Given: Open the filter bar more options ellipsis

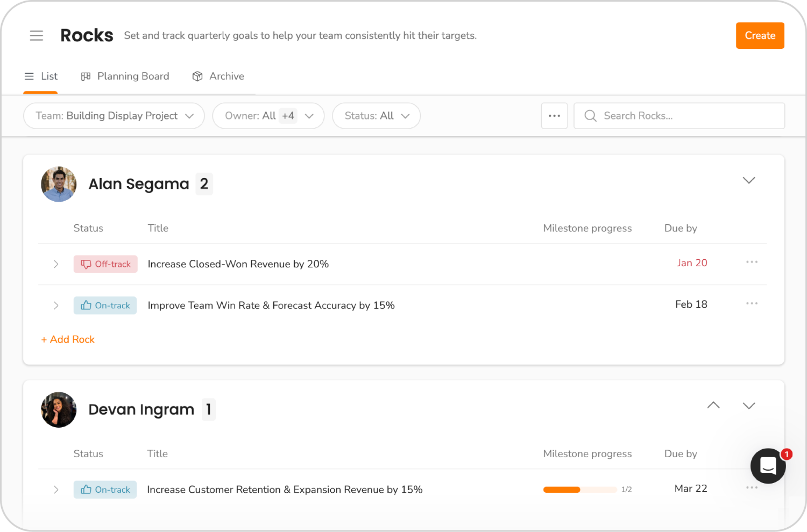Looking at the screenshot, I should [554, 116].
